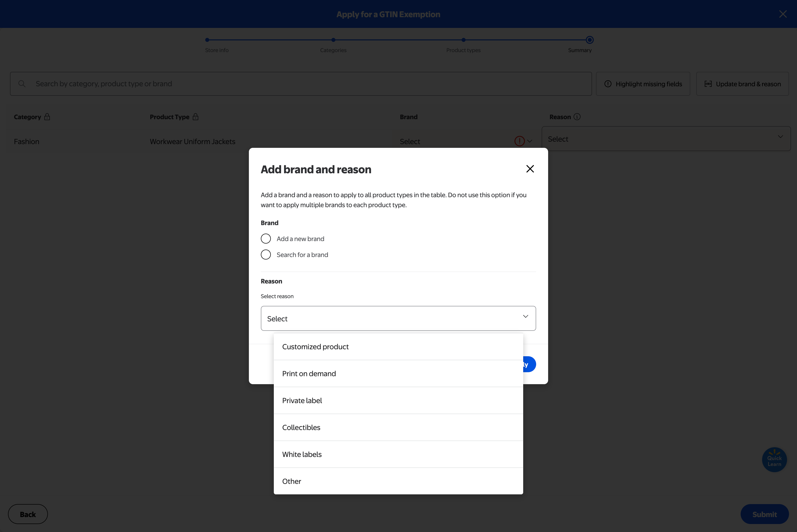Click the Reason column header
The width and height of the screenshot is (797, 532).
pos(560,117)
